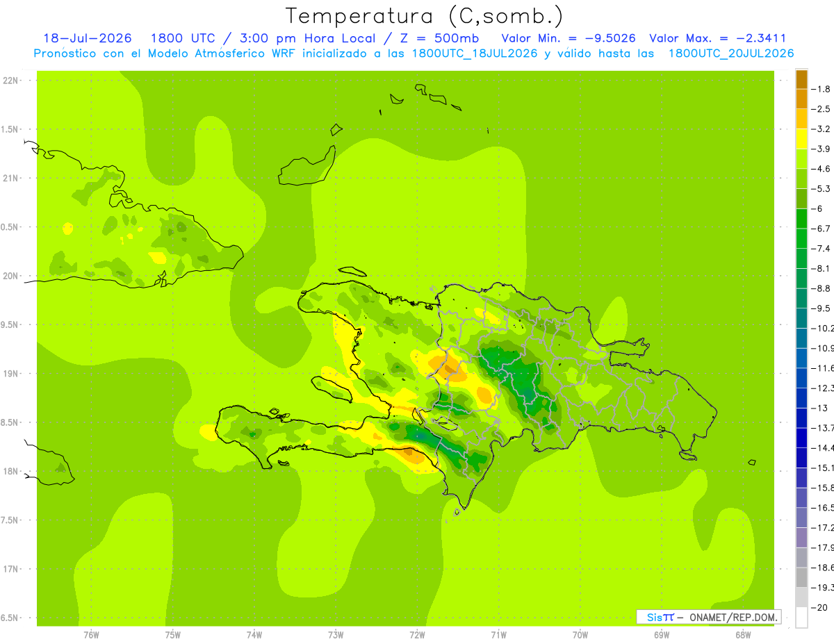
Task: Click the '-4.6' colorbar label
Action: point(821,169)
